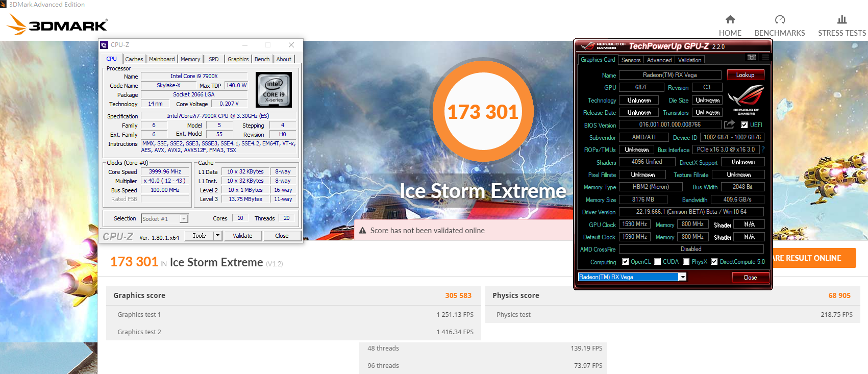Select the CPU tab in CPU-Z
The height and width of the screenshot is (374, 868).
point(112,59)
